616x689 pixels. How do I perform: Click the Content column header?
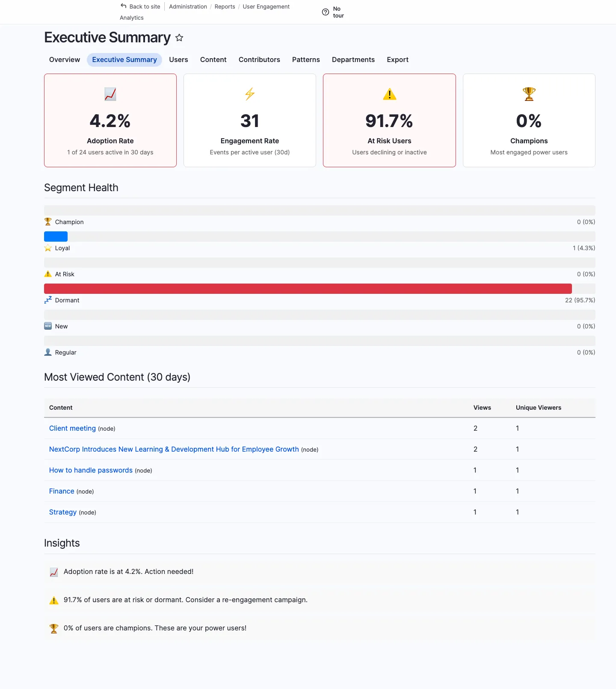[x=61, y=408]
